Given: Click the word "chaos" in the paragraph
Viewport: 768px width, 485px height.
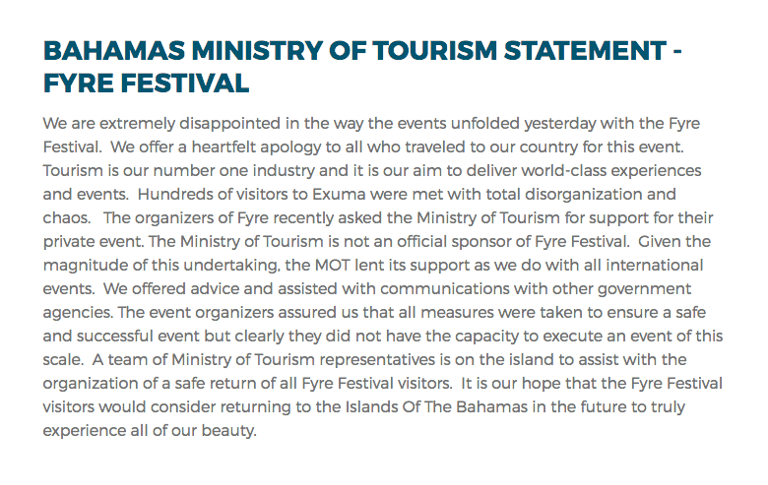Looking at the screenshot, I should point(67,218).
